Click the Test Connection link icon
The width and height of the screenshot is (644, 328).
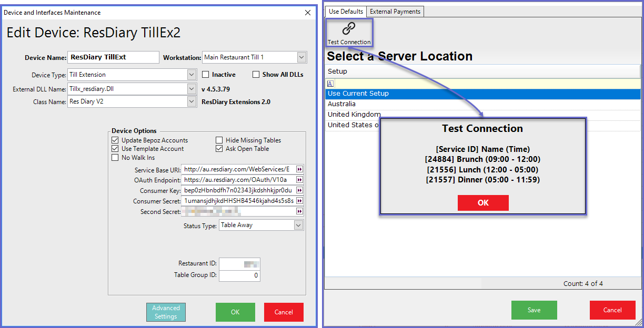click(349, 28)
